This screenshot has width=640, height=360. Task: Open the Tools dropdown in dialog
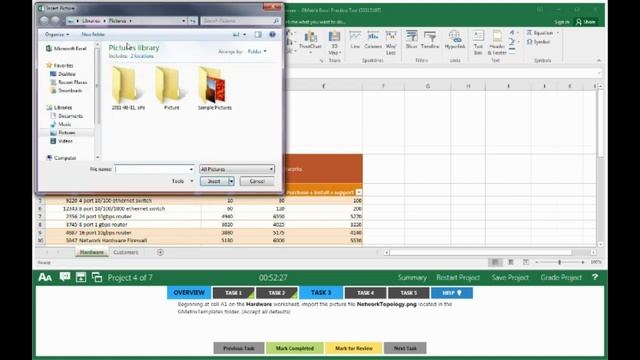182,181
